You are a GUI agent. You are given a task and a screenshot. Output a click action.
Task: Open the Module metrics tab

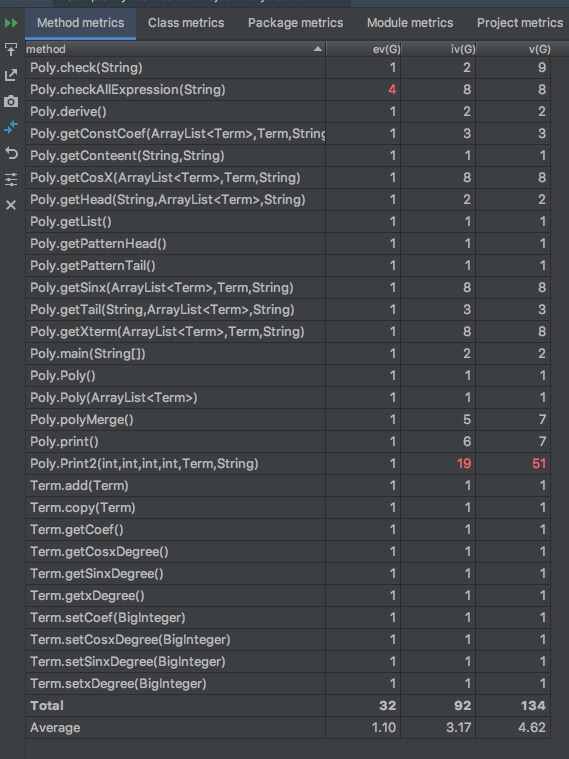tap(410, 23)
